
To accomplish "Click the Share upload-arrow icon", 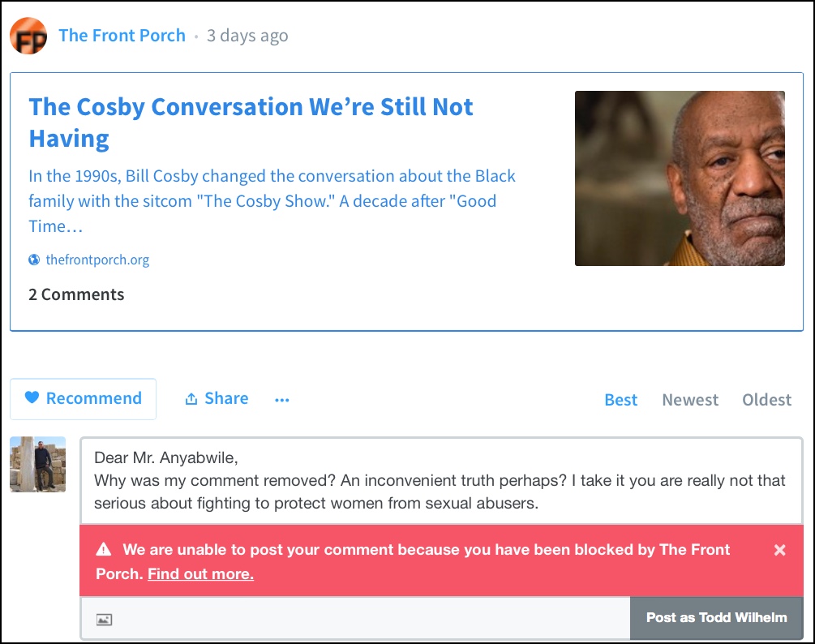I will pos(191,399).
